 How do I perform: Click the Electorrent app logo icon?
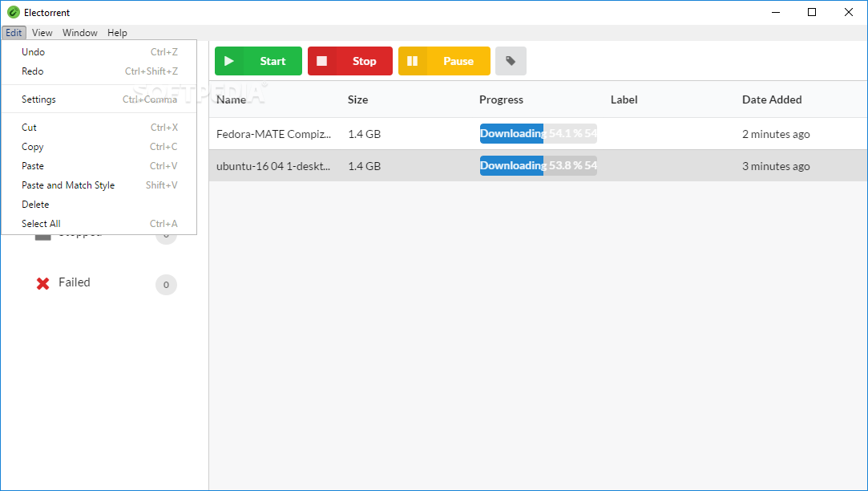14,12
